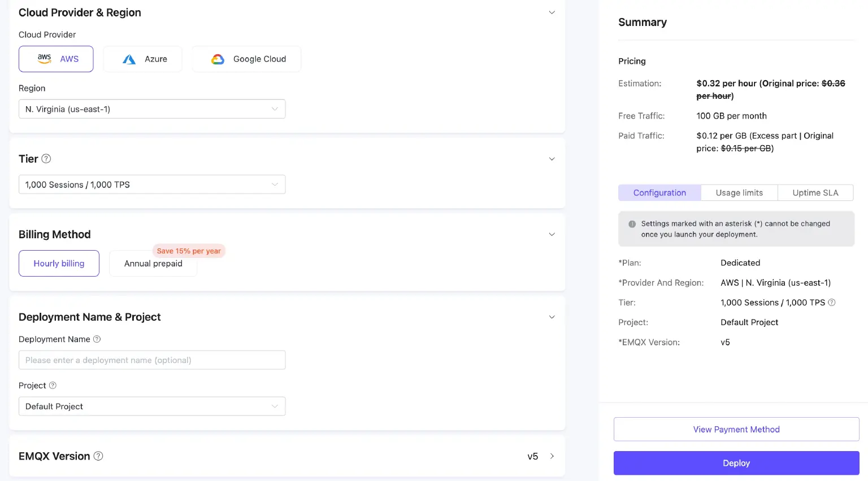Image resolution: width=868 pixels, height=481 pixels.
Task: Open the Region dropdown
Action: coord(151,109)
